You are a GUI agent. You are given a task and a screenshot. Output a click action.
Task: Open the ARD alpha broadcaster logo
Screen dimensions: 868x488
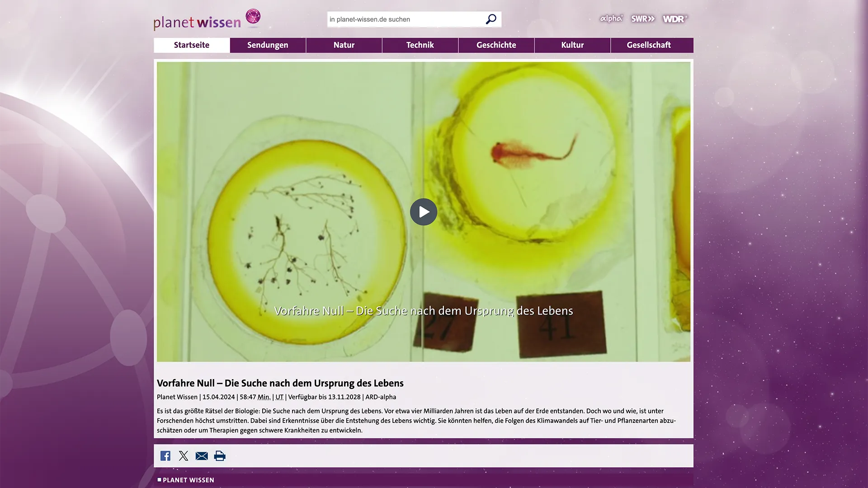tap(611, 19)
